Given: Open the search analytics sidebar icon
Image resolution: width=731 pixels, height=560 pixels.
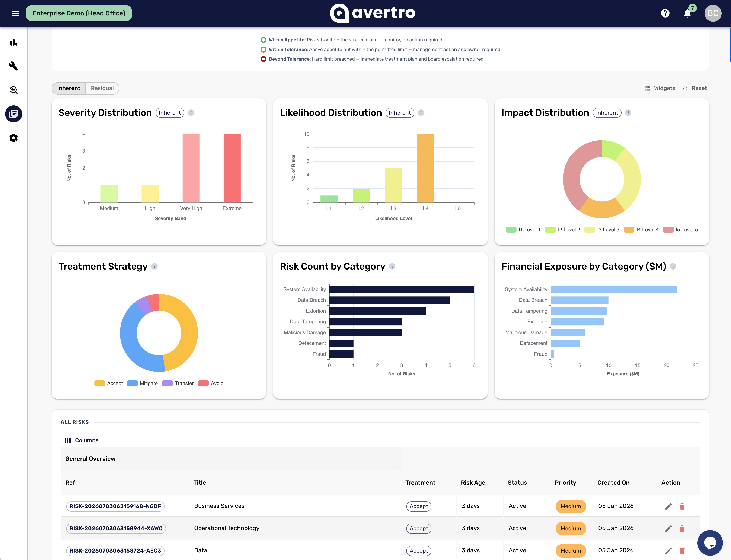Looking at the screenshot, I should 14,90.
